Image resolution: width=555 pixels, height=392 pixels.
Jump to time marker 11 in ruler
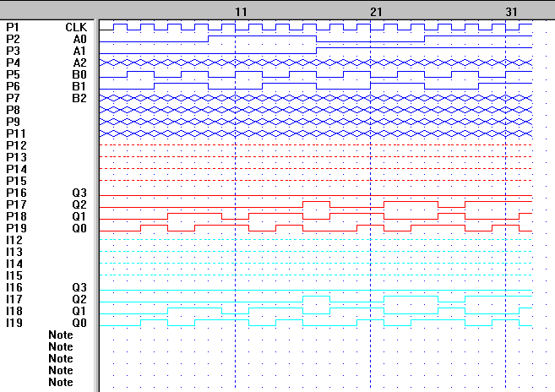(241, 12)
